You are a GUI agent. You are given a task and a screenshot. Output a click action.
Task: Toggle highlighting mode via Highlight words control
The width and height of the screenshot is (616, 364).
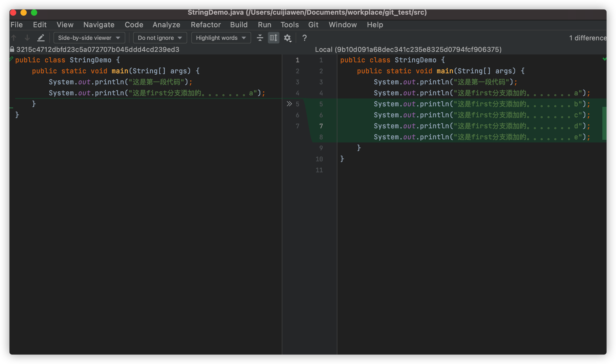(x=221, y=37)
